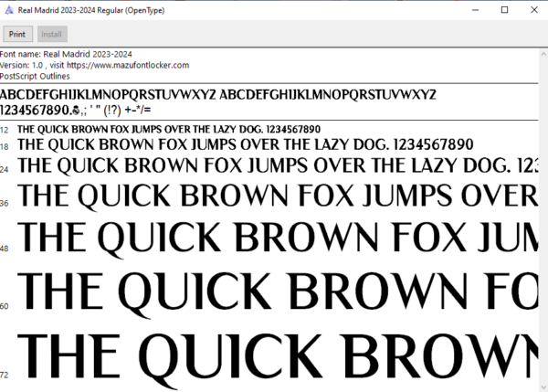Click the scroll down arrow
The height and width of the screenshot is (392, 548).
point(543,387)
